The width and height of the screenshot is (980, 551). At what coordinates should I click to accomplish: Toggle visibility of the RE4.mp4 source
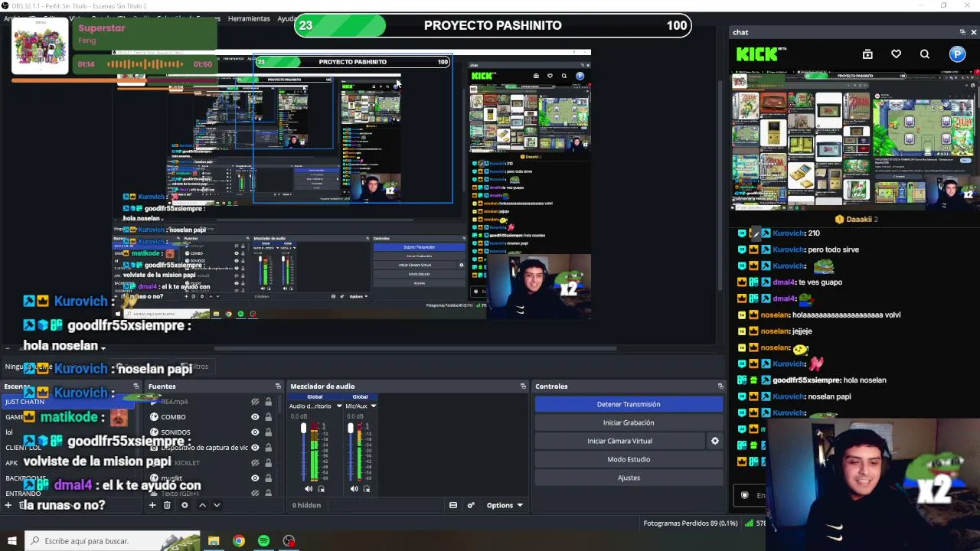(x=255, y=402)
